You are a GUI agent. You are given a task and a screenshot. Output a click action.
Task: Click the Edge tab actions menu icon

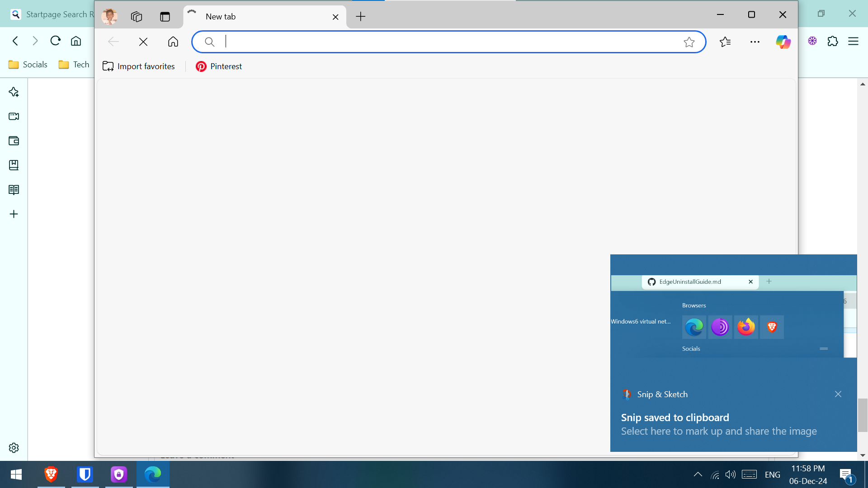click(165, 17)
